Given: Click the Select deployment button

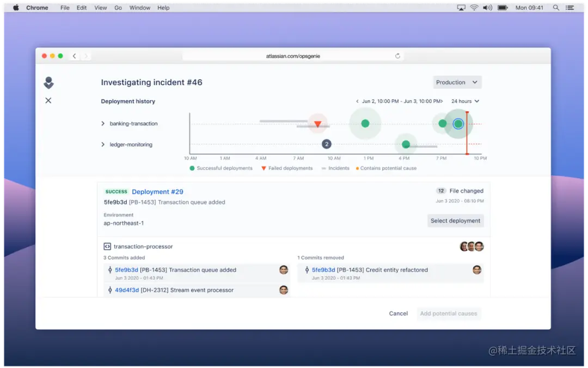Looking at the screenshot, I should click(455, 221).
